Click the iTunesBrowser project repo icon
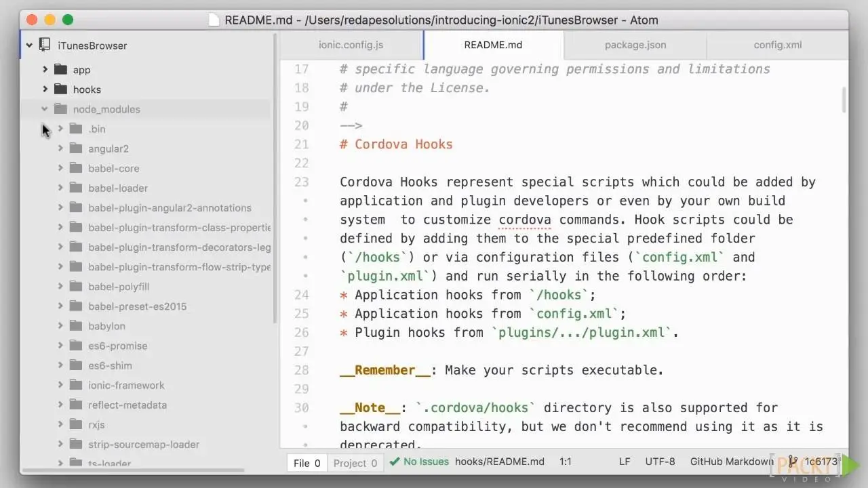868x488 pixels. click(x=45, y=45)
